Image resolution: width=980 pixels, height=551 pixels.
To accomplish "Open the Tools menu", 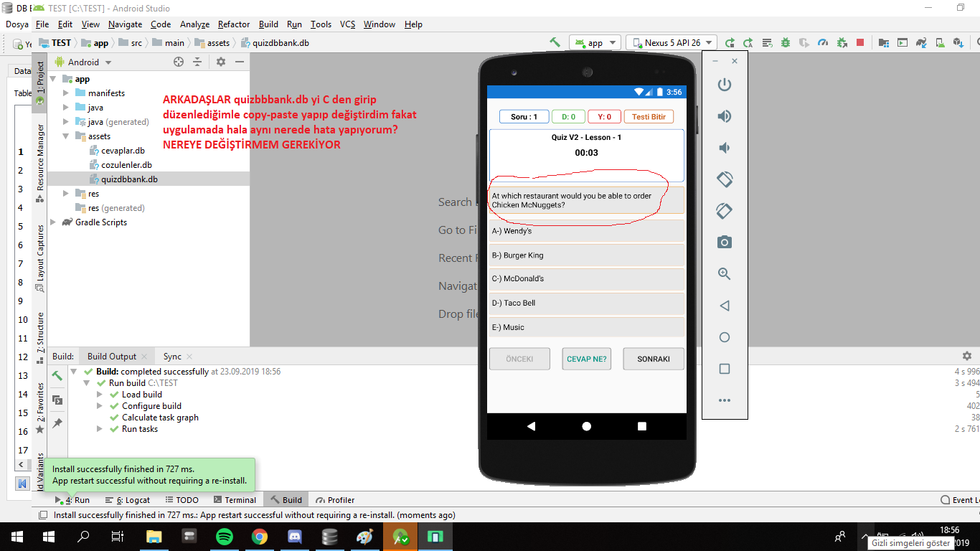I will pyautogui.click(x=321, y=24).
